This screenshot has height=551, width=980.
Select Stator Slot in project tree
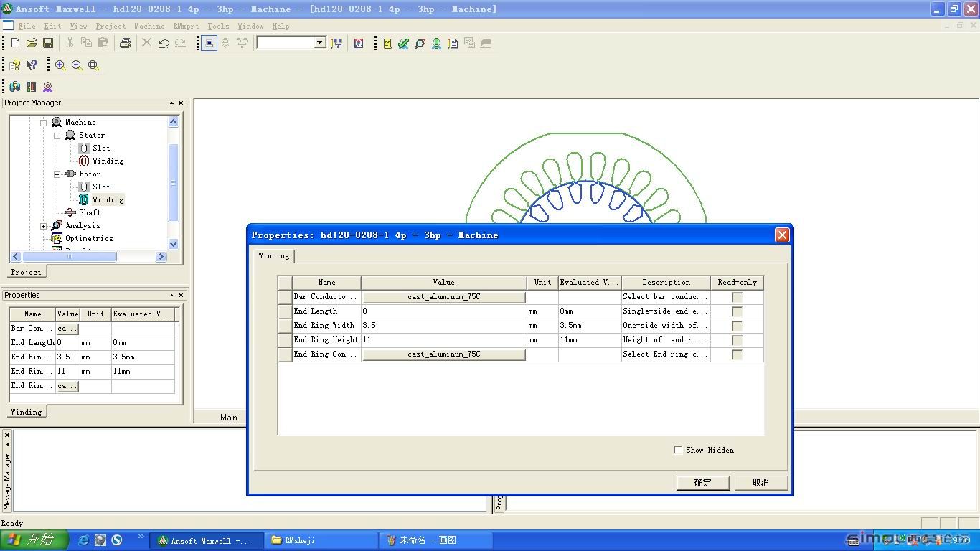101,148
